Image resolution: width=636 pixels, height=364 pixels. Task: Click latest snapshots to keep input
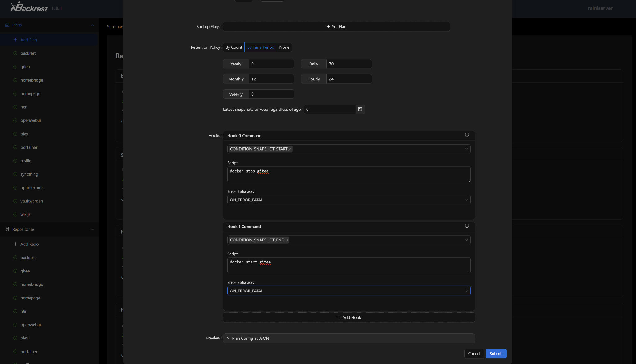pos(329,109)
